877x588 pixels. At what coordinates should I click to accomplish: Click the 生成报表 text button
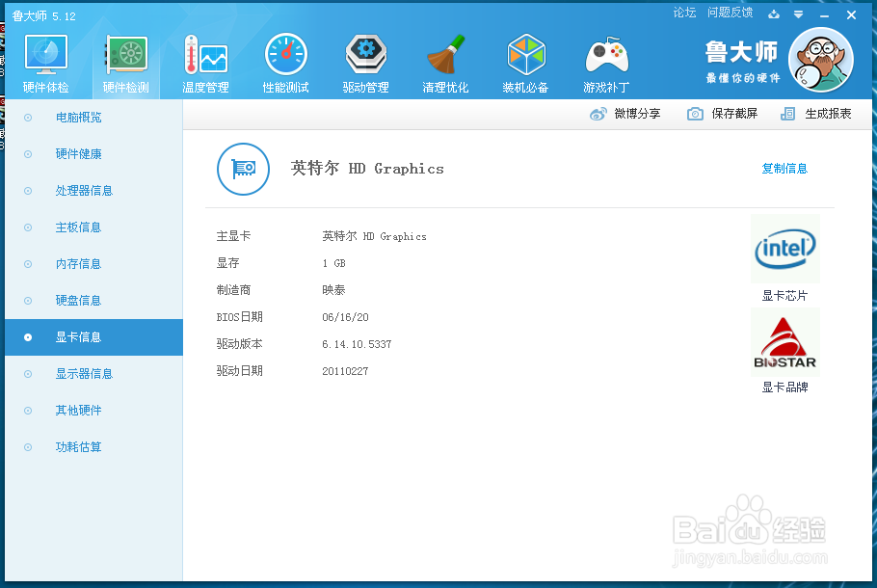pos(829,114)
